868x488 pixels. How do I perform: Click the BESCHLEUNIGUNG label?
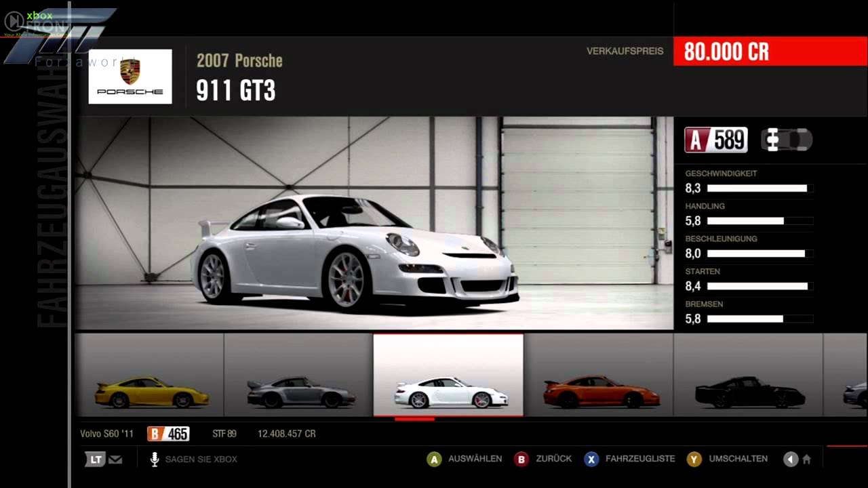(721, 239)
